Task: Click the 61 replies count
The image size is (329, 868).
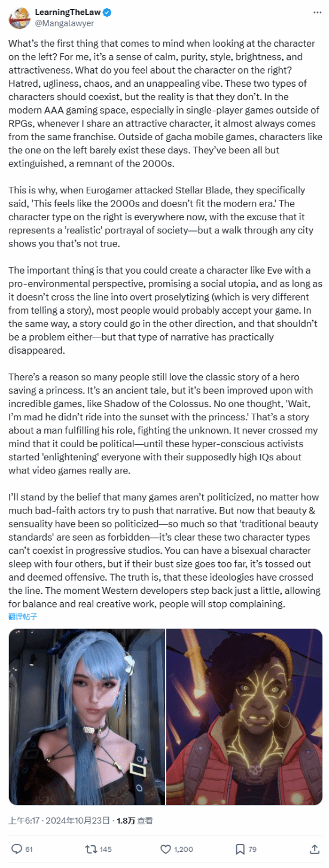Action: (x=29, y=849)
